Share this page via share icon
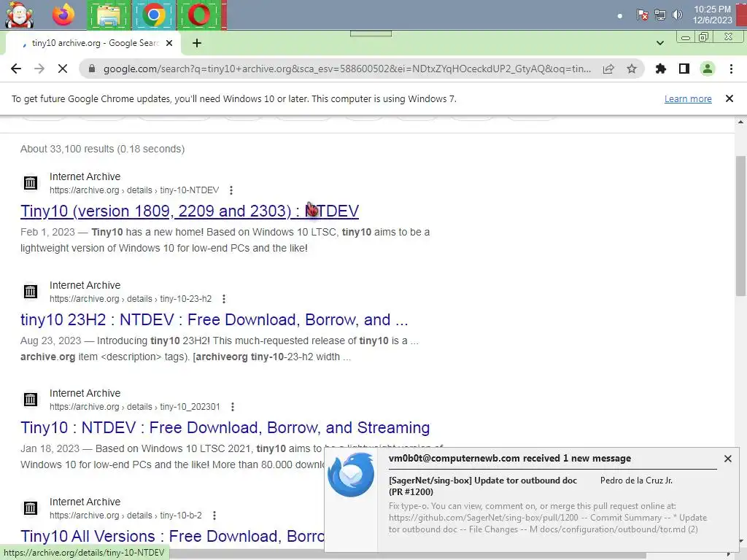Viewport: 747px width, 560px height. point(608,69)
